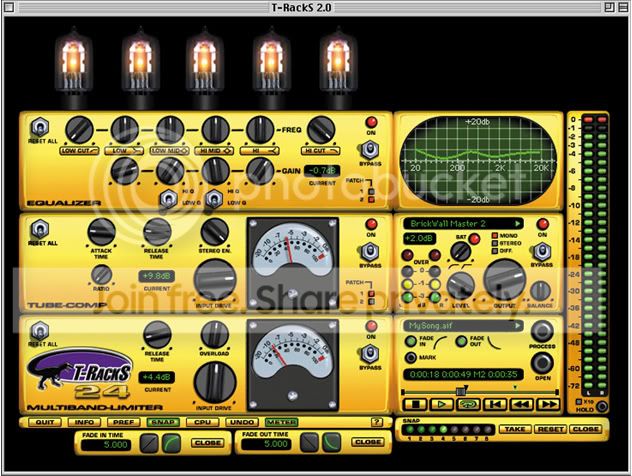Open the BrickWall Master 2 preset menu arrow

coord(517,223)
